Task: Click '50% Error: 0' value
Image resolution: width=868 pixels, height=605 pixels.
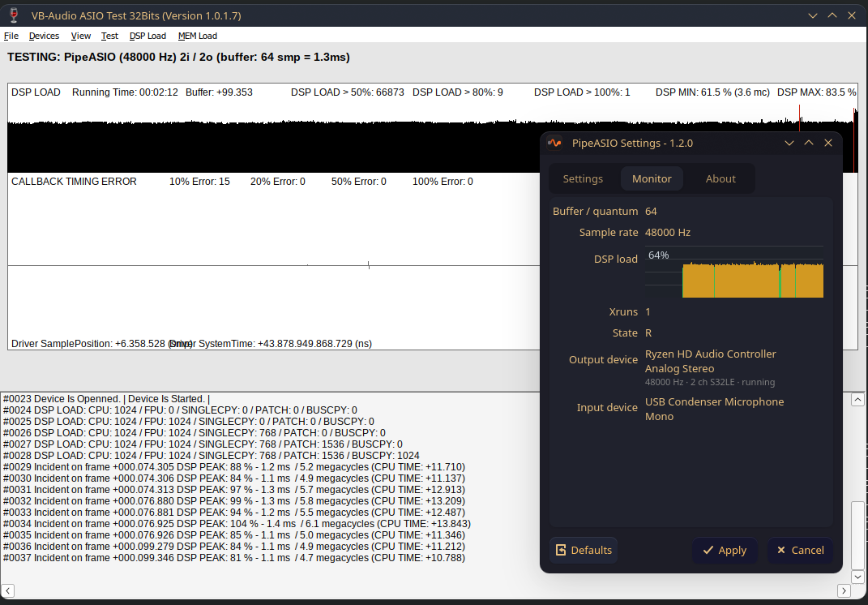Action: tap(359, 182)
